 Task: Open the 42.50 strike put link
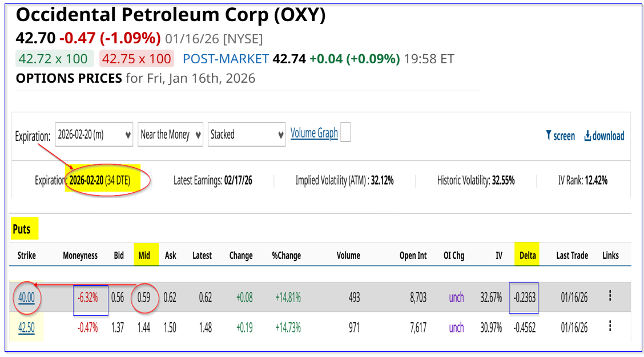click(x=26, y=327)
